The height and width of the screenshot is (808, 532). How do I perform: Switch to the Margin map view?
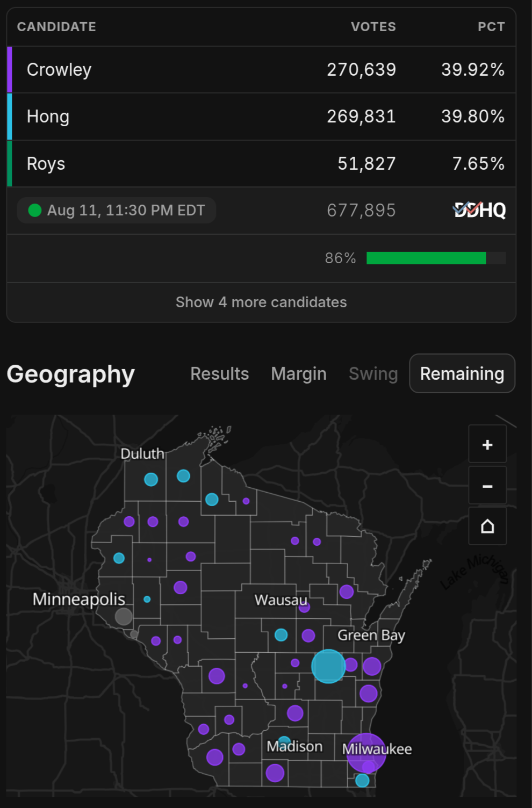(299, 373)
